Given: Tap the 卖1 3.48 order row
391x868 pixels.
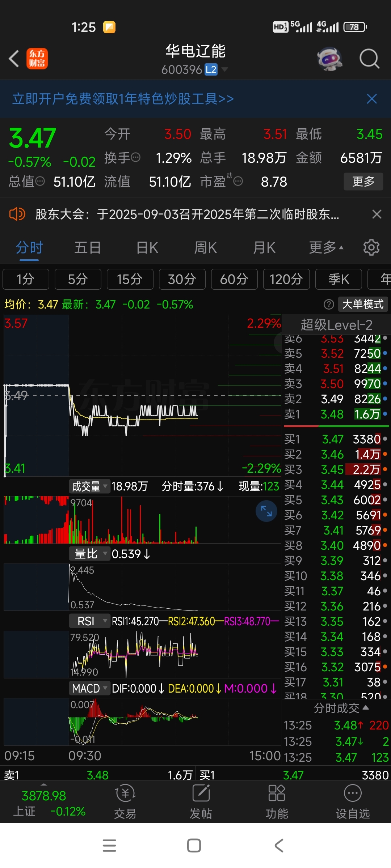Looking at the screenshot, I should 336,414.
